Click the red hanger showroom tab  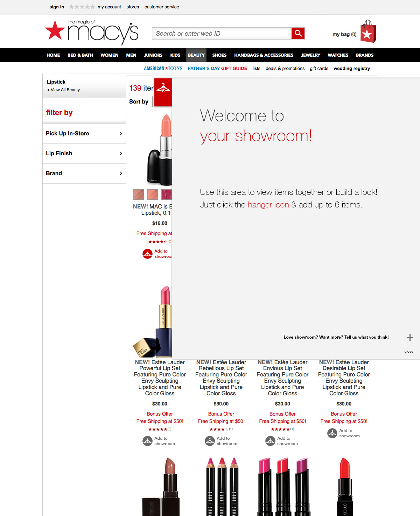163,92
